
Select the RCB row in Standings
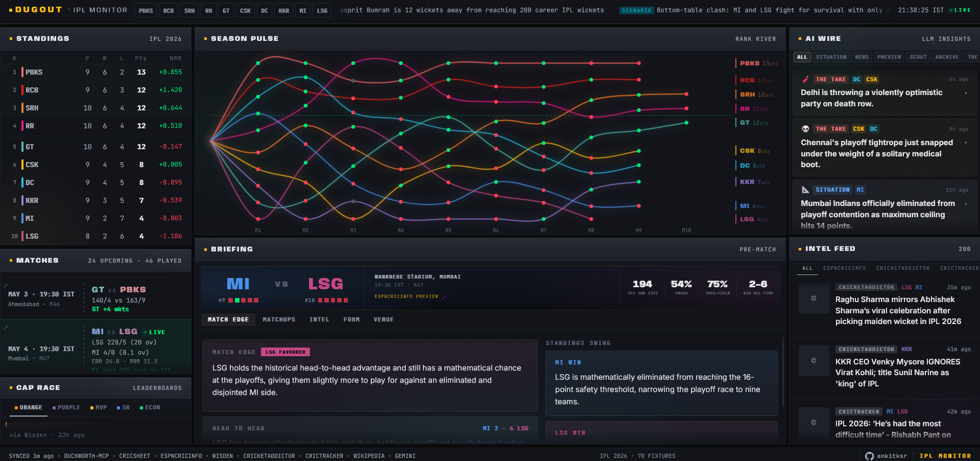tap(96, 90)
